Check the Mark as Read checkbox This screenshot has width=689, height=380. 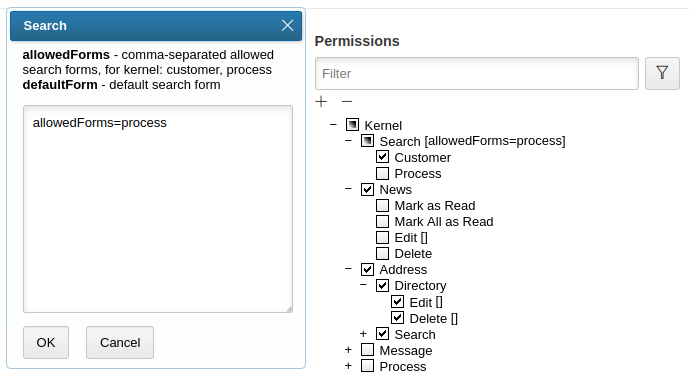pyautogui.click(x=382, y=205)
